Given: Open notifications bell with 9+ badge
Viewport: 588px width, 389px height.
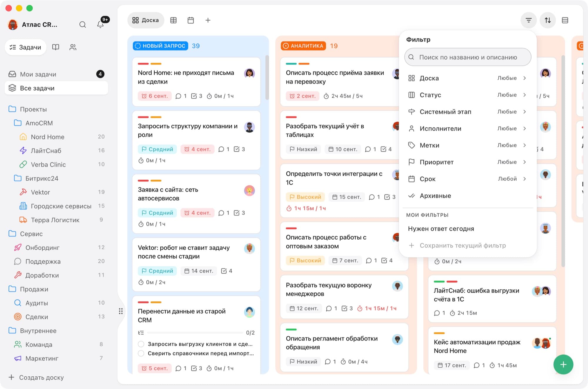Looking at the screenshot, I should [101, 24].
